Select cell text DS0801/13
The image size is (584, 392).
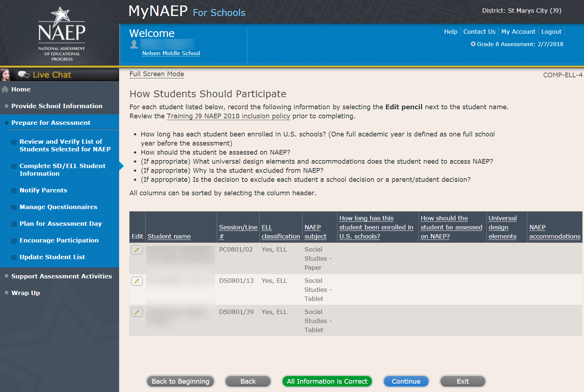pos(236,281)
